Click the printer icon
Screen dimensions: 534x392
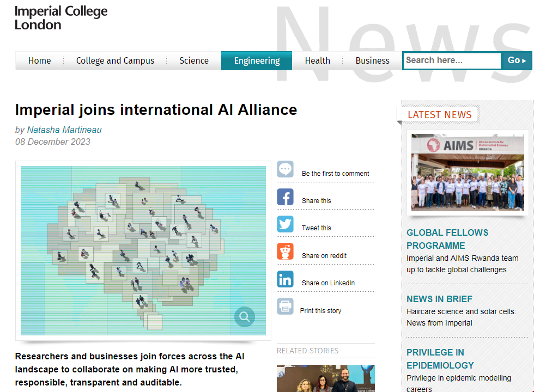pos(285,307)
